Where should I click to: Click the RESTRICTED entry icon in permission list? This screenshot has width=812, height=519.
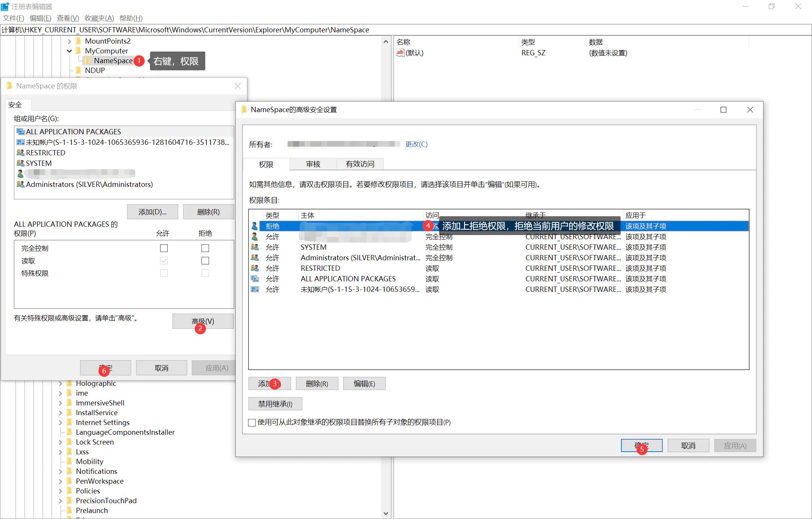pos(255,268)
